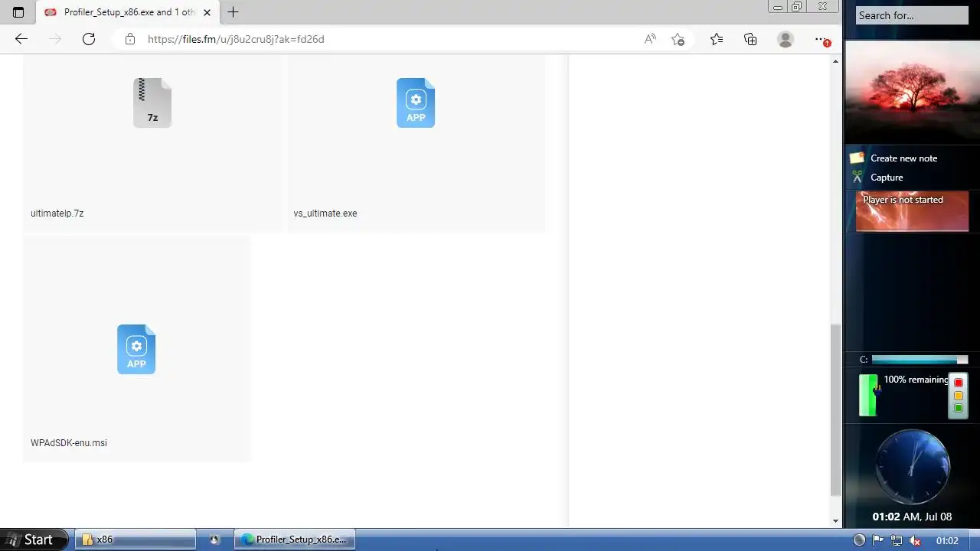Switch to Profiler_Setup_x86 Edge taskbar button
The image size is (980, 551).
pos(295,540)
